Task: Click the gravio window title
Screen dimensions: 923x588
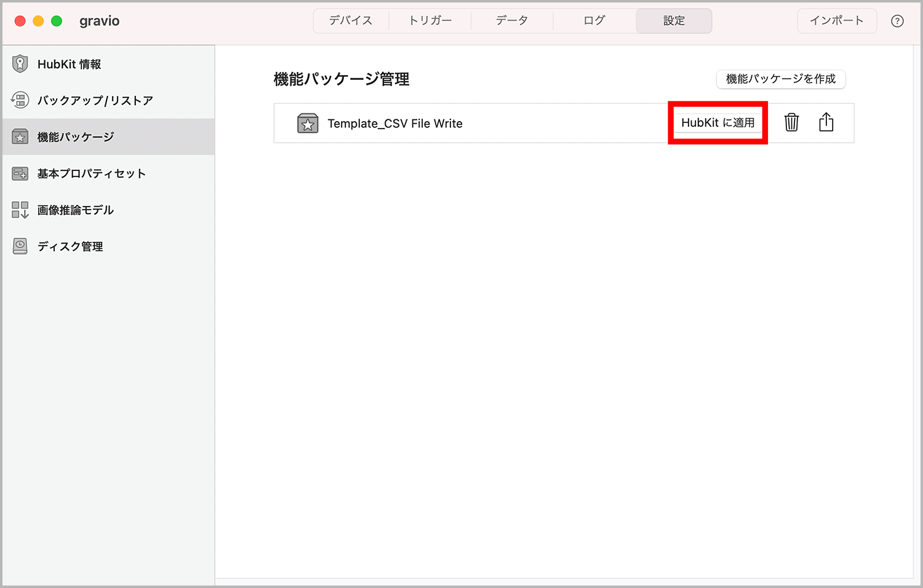Action: pos(99,21)
